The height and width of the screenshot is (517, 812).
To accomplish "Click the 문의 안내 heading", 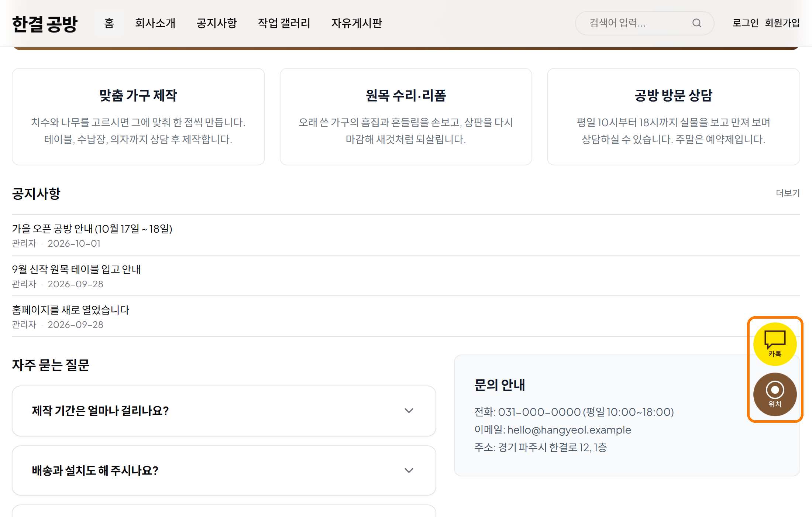I will (x=499, y=385).
